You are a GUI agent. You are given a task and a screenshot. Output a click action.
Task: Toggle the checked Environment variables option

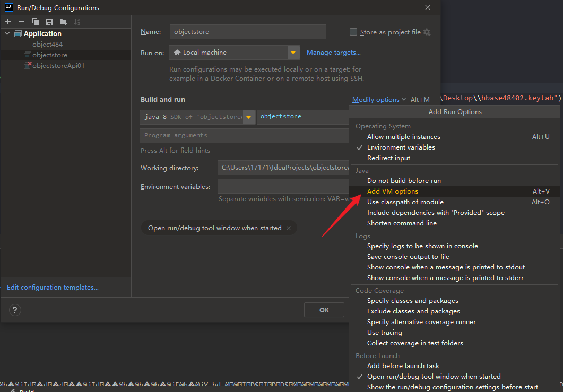401,147
